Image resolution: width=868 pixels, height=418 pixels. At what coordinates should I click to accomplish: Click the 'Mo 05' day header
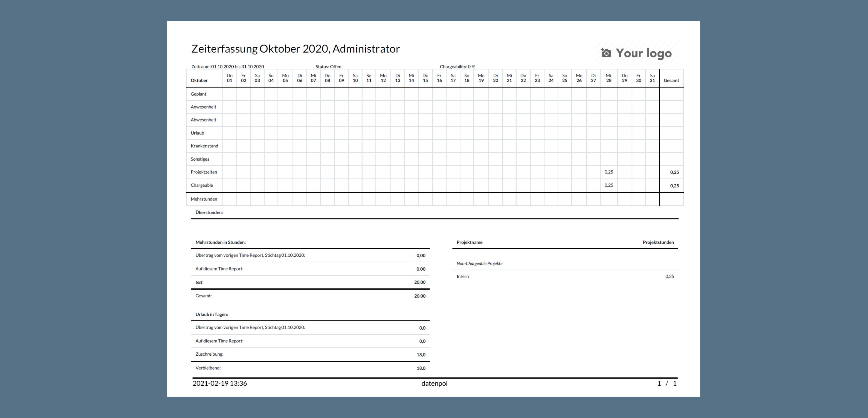285,78
